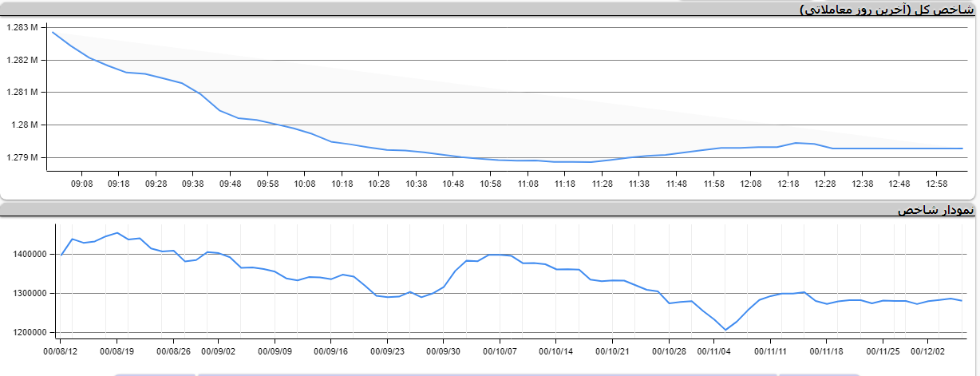Image resolution: width=980 pixels, height=376 pixels.
Task: Click the highest peak of the index history line
Action: [117, 233]
